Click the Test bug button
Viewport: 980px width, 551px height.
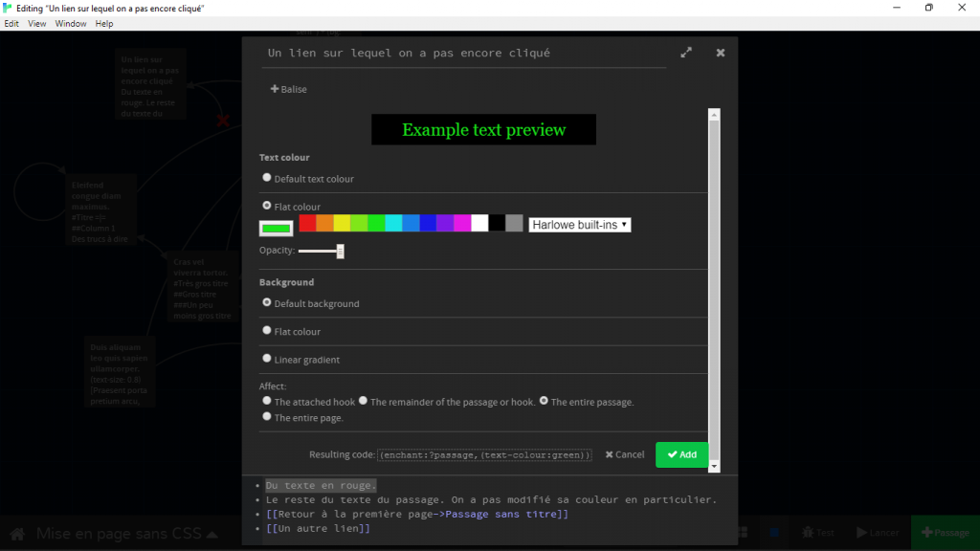pos(818,532)
